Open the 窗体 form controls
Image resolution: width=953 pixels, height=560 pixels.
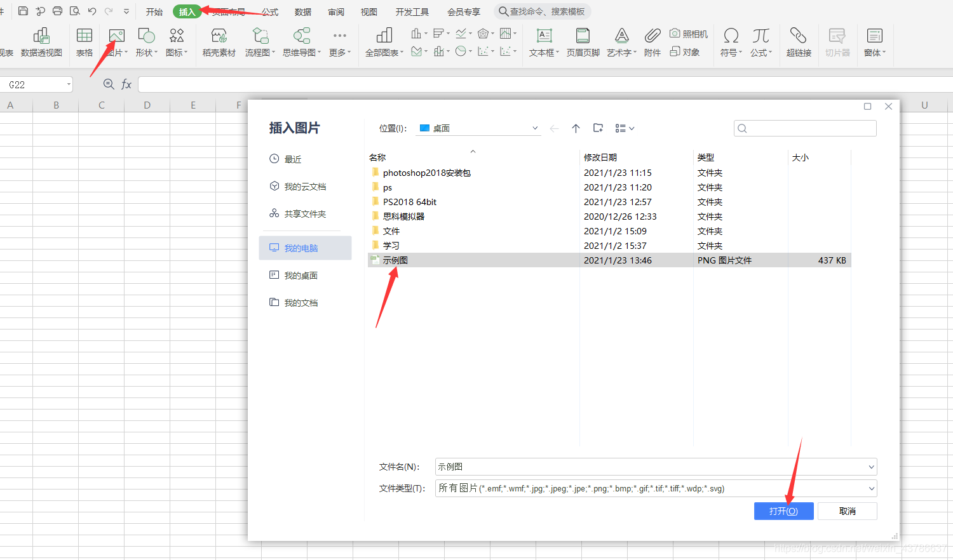875,43
